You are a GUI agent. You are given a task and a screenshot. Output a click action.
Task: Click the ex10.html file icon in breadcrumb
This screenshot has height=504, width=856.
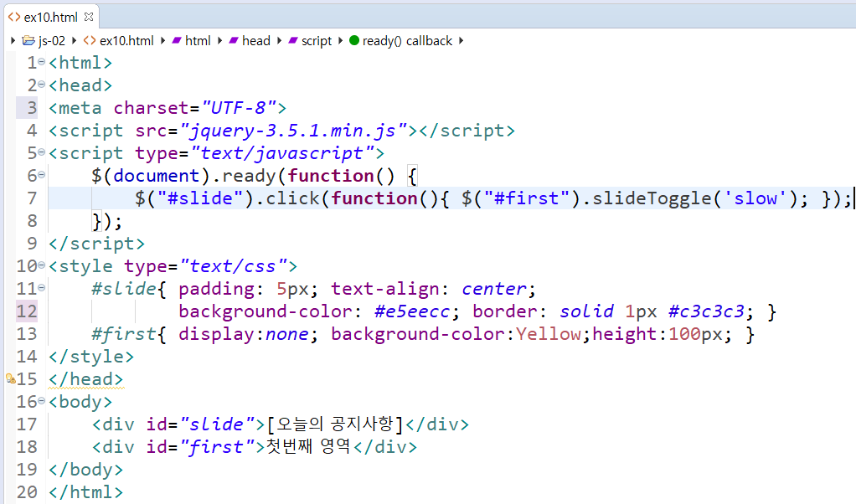(90, 41)
